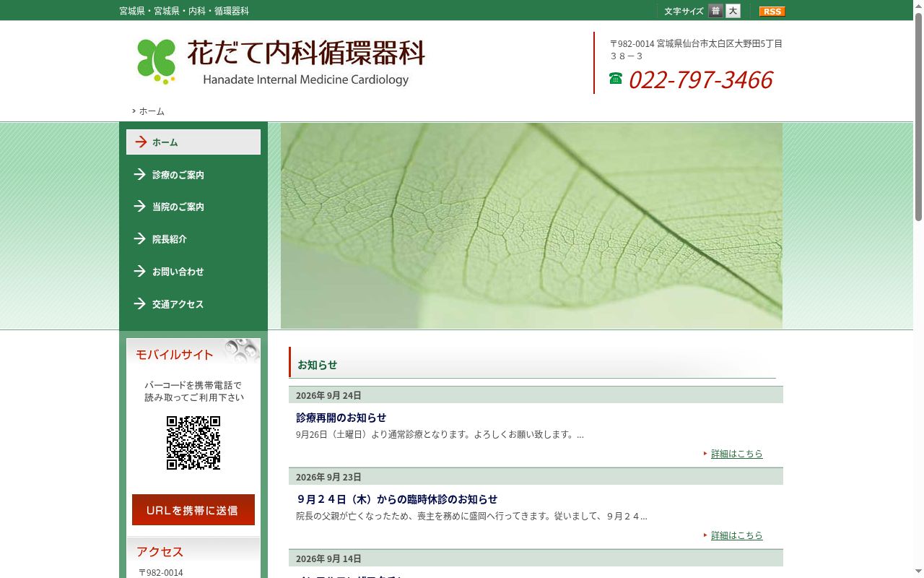Click the Hanadate Internal Medicine Cardiology subtitle

coord(306,79)
